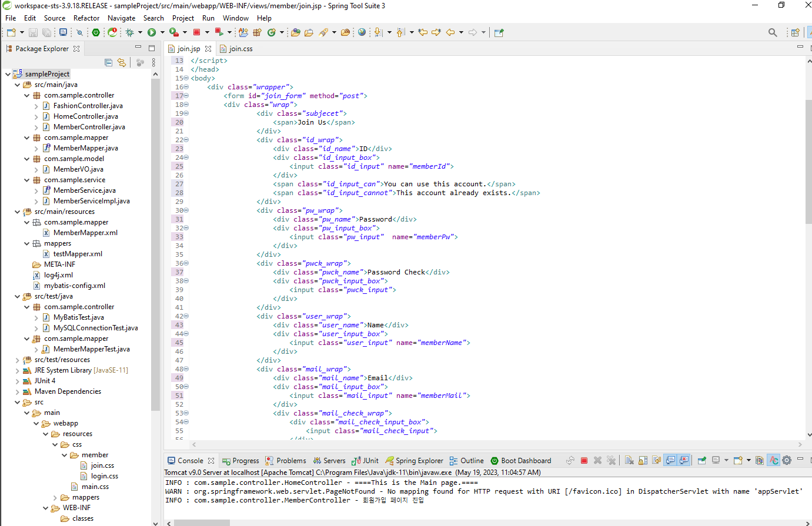This screenshot has height=526, width=812.
Task: Click the Back navigation arrow in toolbar
Action: [450, 32]
